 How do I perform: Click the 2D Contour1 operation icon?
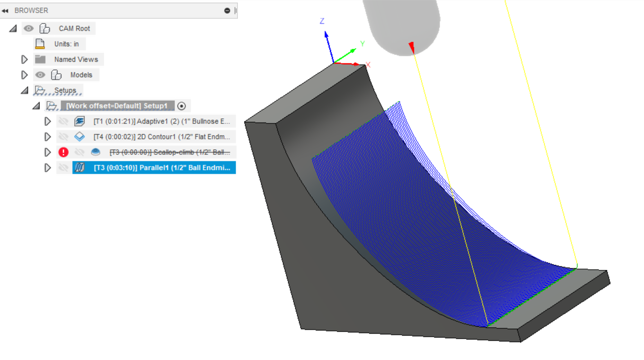pos(80,137)
